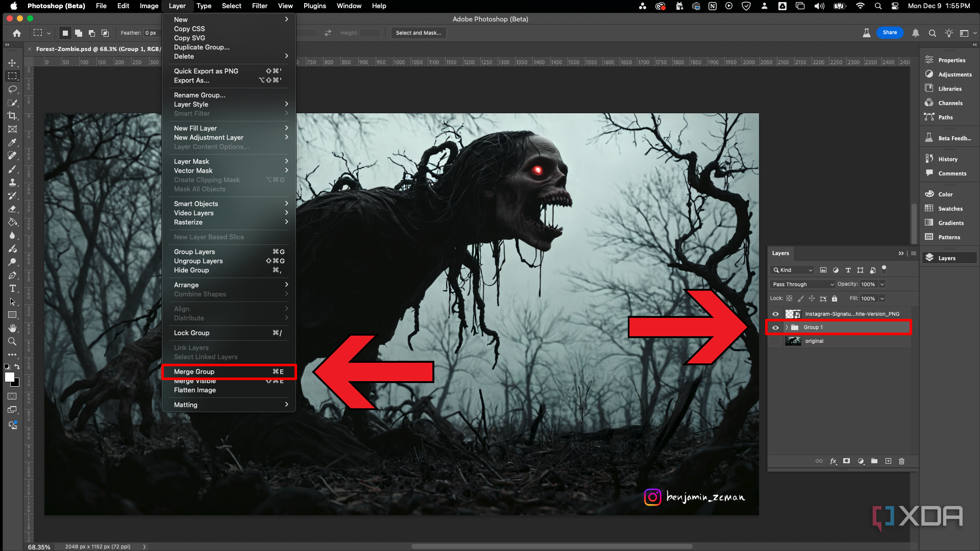The width and height of the screenshot is (980, 551).
Task: Click the Share button
Action: pyautogui.click(x=890, y=33)
